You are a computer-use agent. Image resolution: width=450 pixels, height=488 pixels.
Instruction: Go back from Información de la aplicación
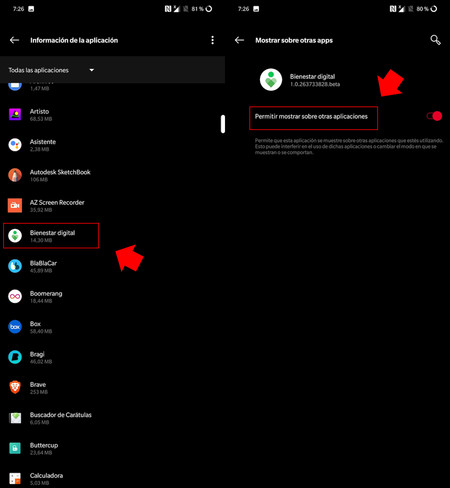coord(14,40)
